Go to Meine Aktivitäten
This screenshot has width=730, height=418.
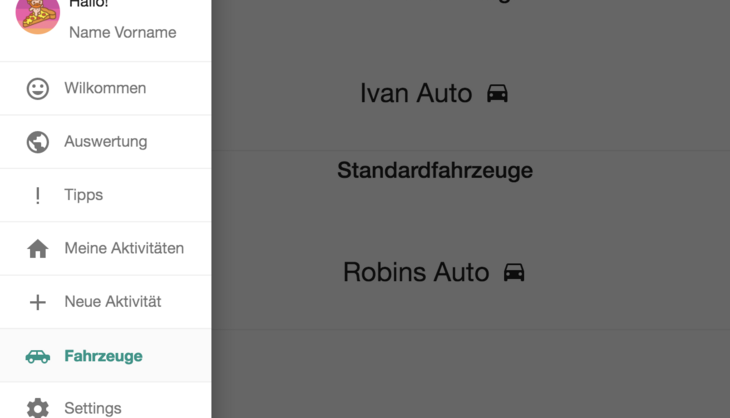click(106, 249)
